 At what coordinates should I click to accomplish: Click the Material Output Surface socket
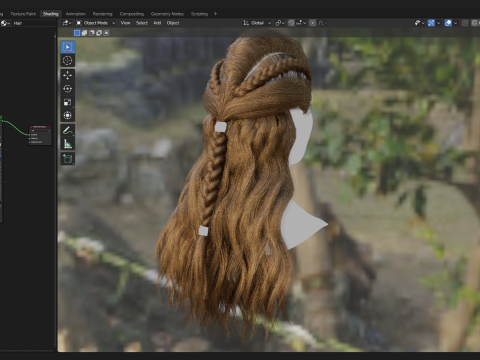pyautogui.click(x=29, y=135)
